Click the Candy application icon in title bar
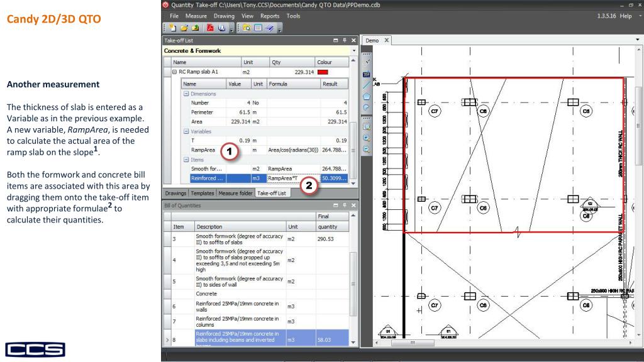The width and height of the screenshot is (644, 362). click(x=165, y=5)
